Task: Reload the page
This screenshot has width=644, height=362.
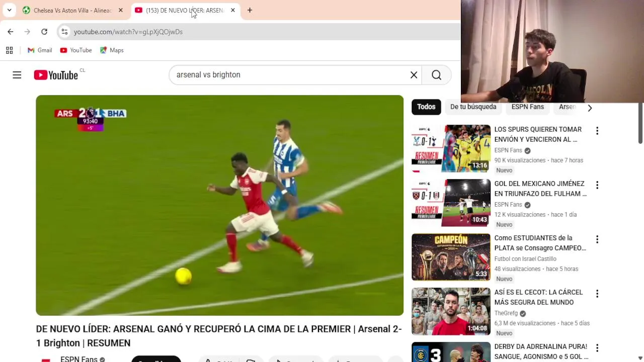Action: tap(44, 32)
